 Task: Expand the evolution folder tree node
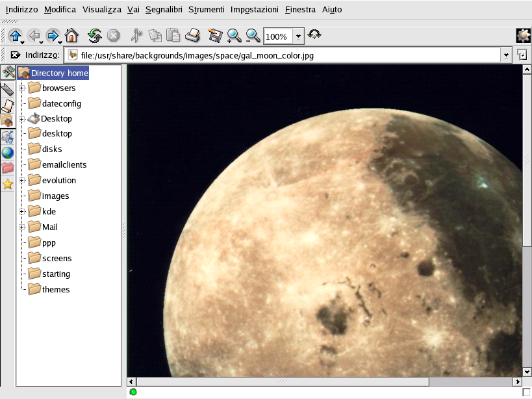pyautogui.click(x=21, y=181)
